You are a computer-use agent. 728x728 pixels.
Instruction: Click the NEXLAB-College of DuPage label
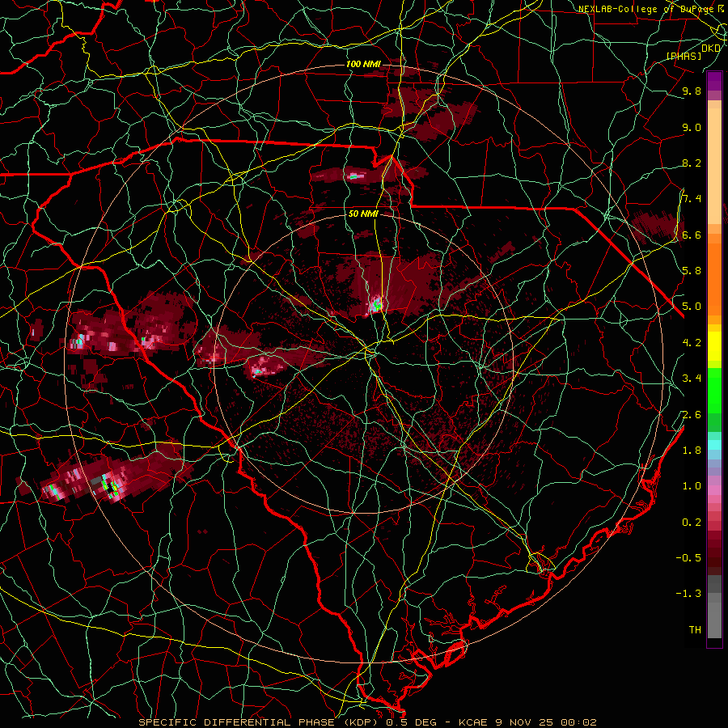(646, 9)
